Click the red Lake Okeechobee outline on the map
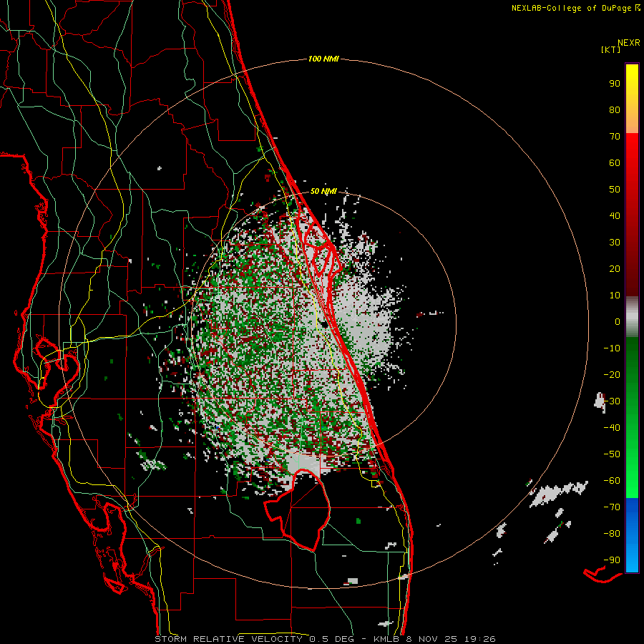Image resolution: width=644 pixels, height=644 pixels. coord(296,509)
